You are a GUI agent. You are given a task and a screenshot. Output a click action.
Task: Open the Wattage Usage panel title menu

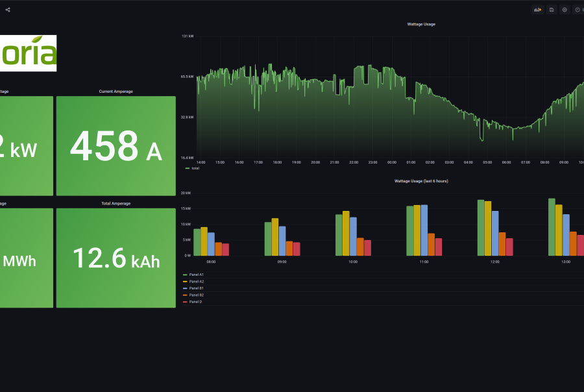tap(421, 24)
